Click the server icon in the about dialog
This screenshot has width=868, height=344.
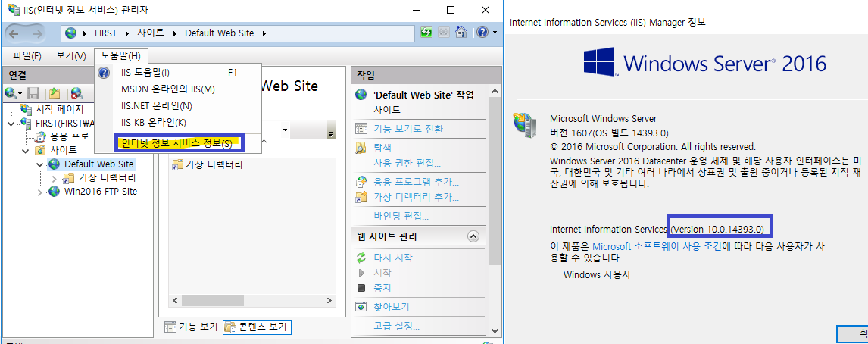click(x=525, y=124)
